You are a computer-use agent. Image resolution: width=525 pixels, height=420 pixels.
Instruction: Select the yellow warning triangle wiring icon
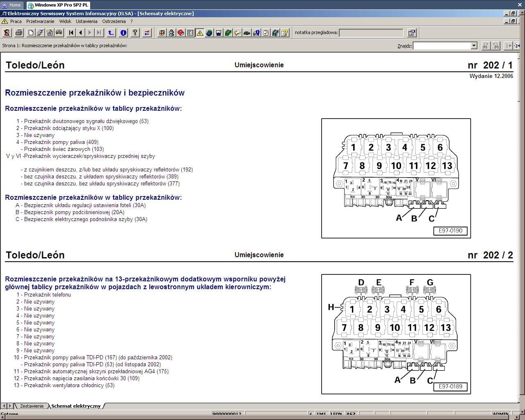200,33
